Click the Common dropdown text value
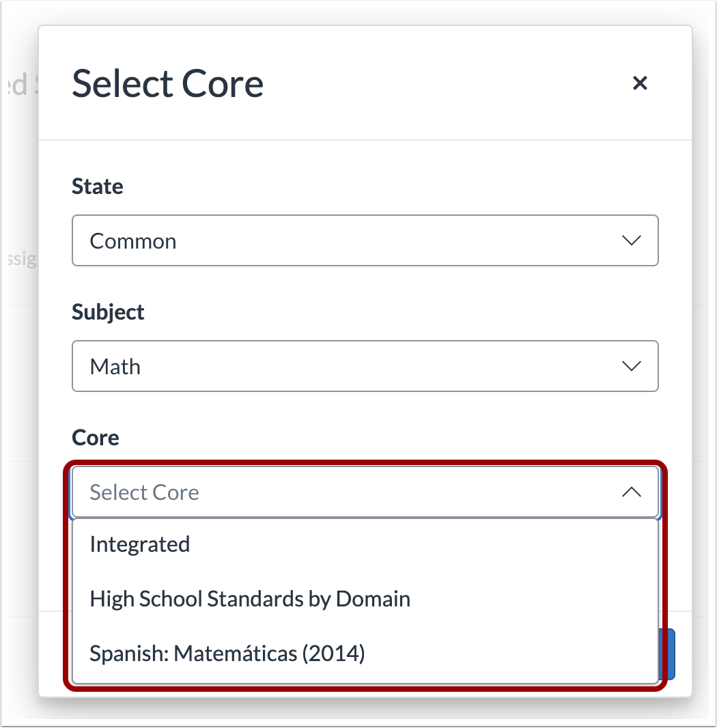 (x=133, y=240)
